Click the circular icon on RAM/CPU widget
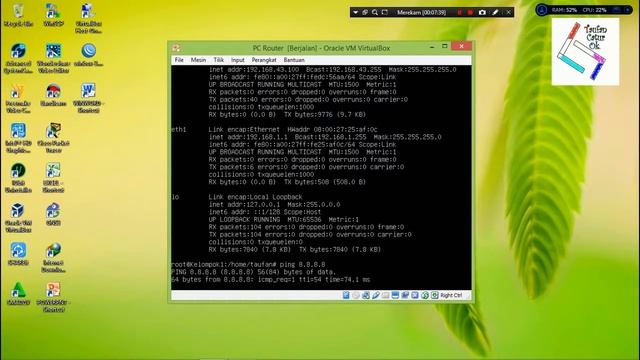 coord(542,10)
